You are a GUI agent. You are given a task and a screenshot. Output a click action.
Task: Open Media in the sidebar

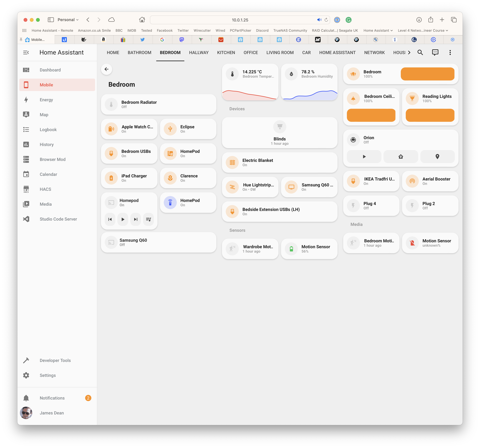click(x=57, y=204)
